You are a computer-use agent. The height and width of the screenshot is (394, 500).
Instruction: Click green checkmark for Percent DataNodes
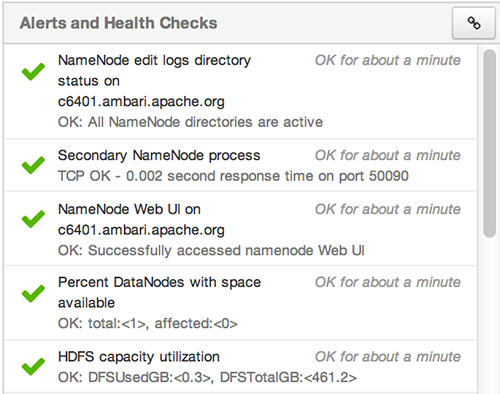click(x=33, y=293)
